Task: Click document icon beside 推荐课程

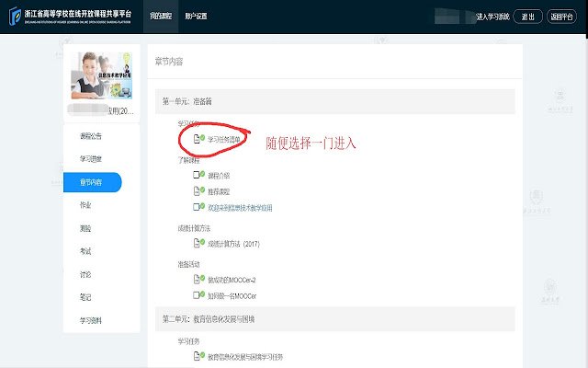Action: point(196,191)
